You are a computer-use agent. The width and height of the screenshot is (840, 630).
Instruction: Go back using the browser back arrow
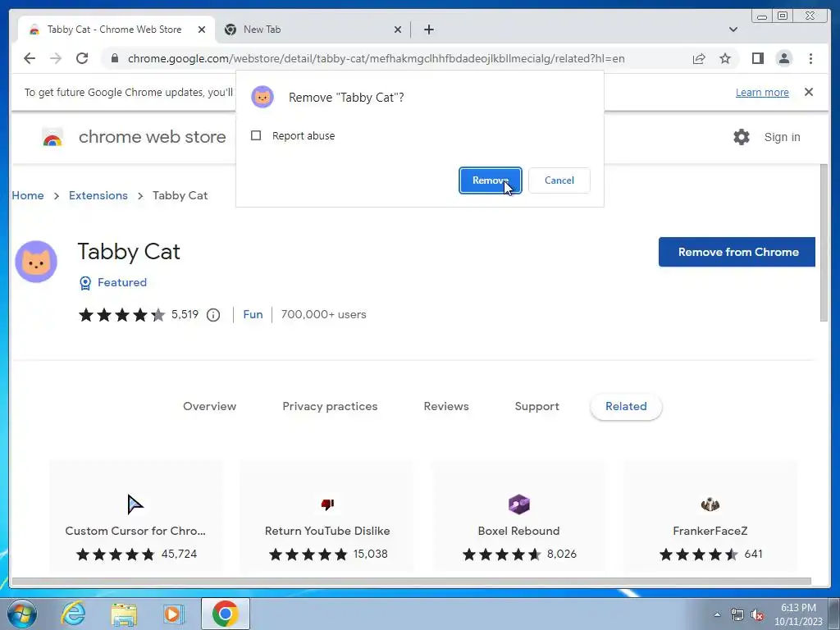[x=30, y=58]
